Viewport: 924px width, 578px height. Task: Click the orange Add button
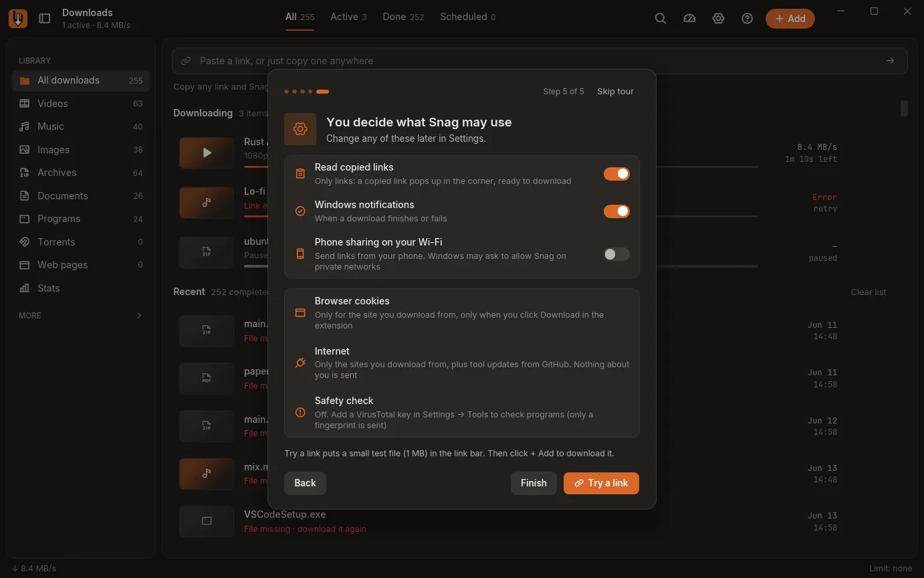click(x=790, y=19)
